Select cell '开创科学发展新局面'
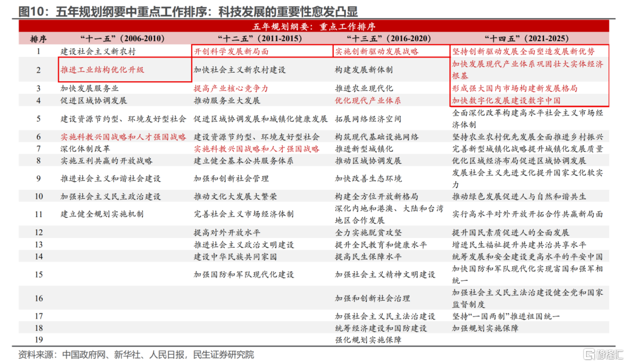This screenshot has height=364, width=627. tap(231, 51)
